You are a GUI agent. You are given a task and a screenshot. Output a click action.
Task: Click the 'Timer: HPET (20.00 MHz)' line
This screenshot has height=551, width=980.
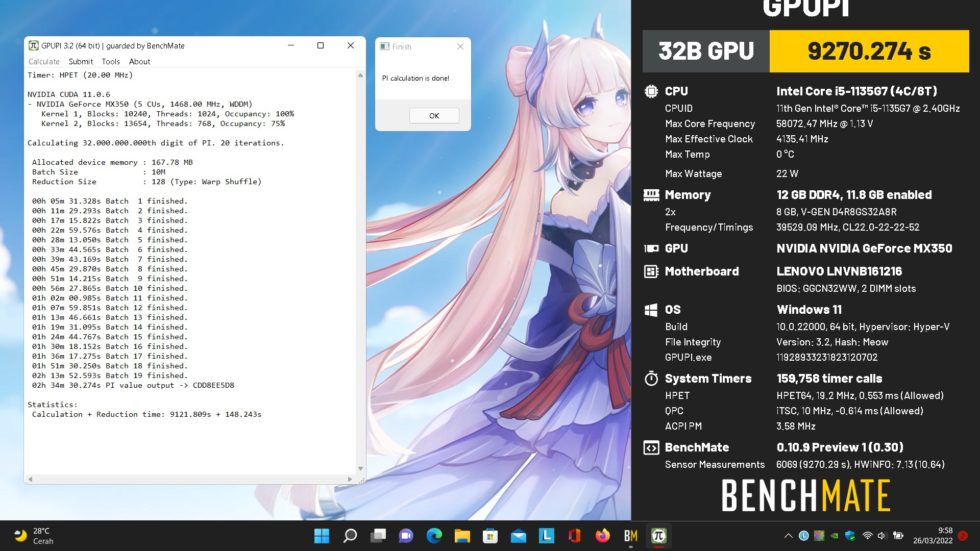80,75
